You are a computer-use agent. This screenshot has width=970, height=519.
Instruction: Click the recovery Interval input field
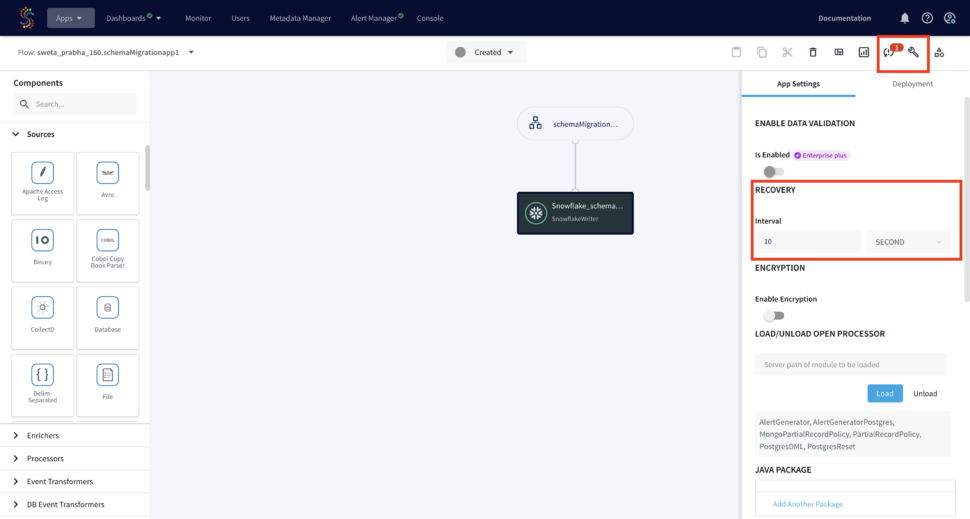(x=807, y=242)
